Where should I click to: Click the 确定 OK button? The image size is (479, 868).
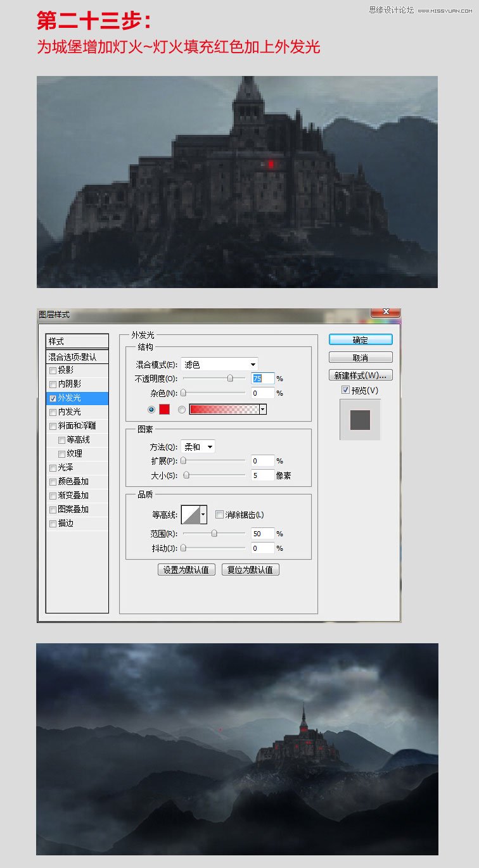click(x=361, y=340)
